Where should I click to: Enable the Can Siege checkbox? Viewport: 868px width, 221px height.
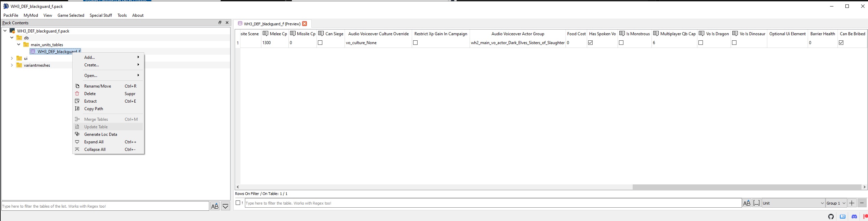[320, 43]
